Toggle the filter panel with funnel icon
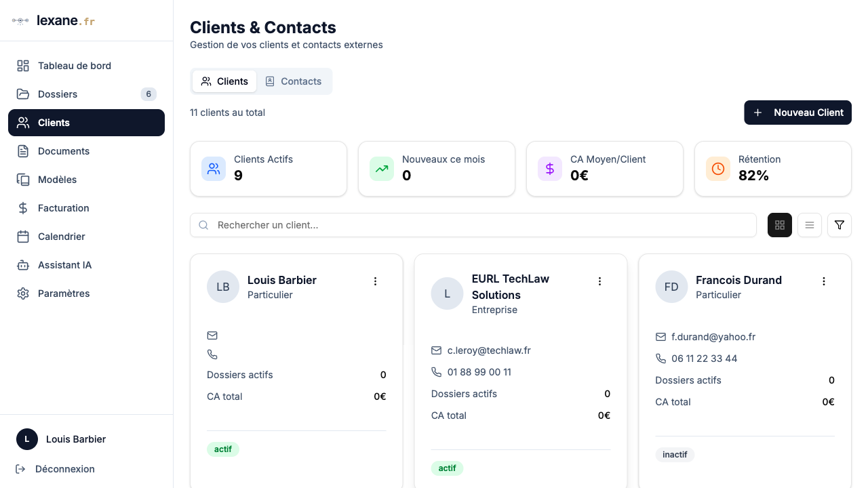The width and height of the screenshot is (868, 488). [839, 224]
